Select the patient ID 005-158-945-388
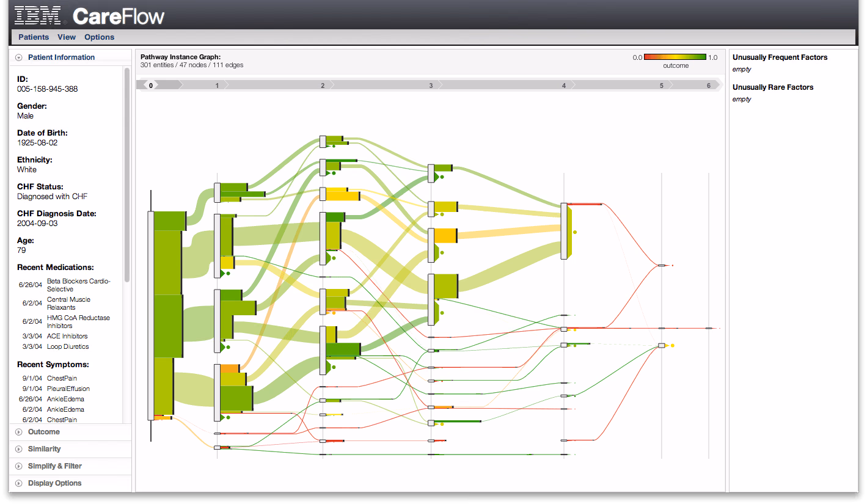867x504 pixels. [48, 89]
